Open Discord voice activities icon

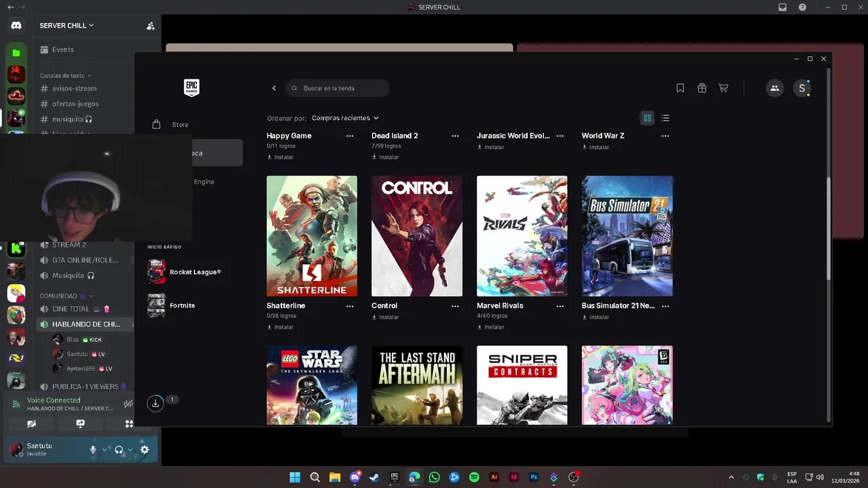[x=129, y=424]
